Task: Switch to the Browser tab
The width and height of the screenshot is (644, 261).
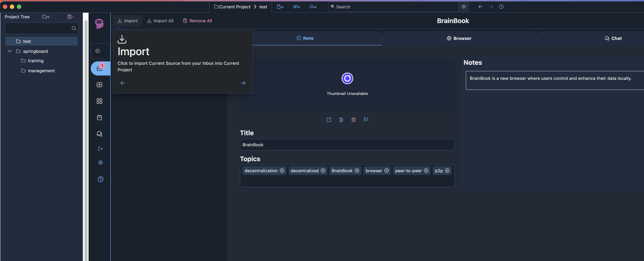Action: click(459, 38)
